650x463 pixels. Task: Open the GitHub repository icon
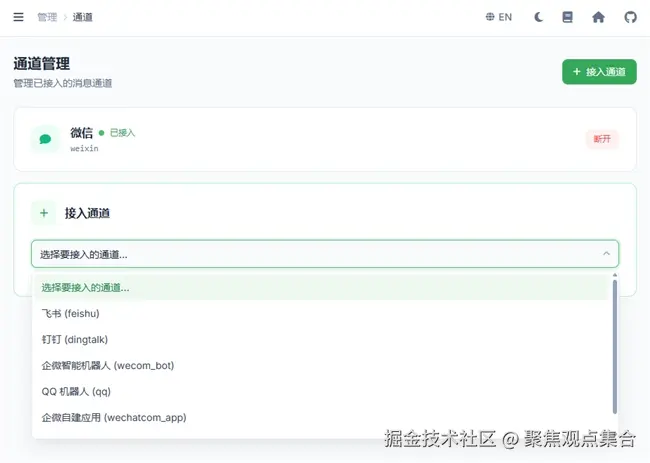point(630,17)
